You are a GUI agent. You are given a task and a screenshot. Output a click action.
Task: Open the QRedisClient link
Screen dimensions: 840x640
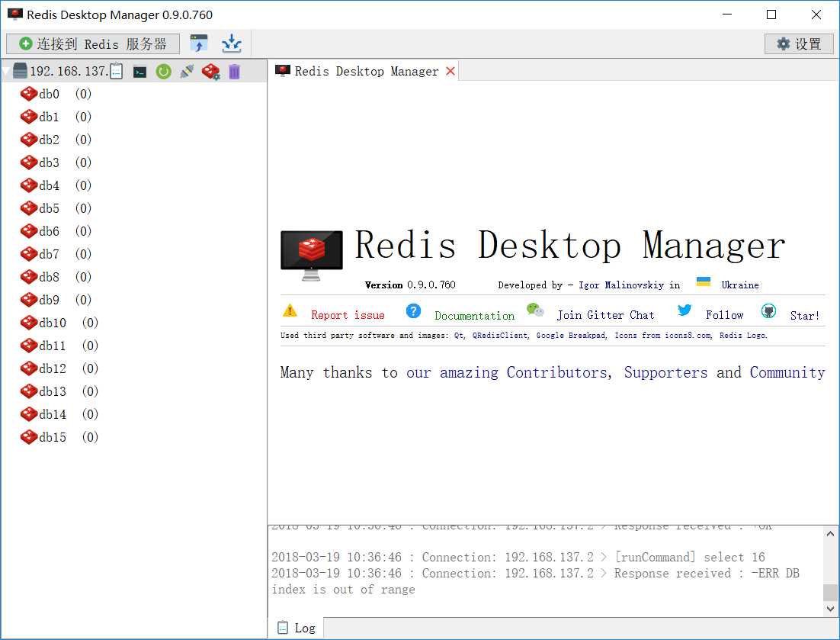coord(501,336)
